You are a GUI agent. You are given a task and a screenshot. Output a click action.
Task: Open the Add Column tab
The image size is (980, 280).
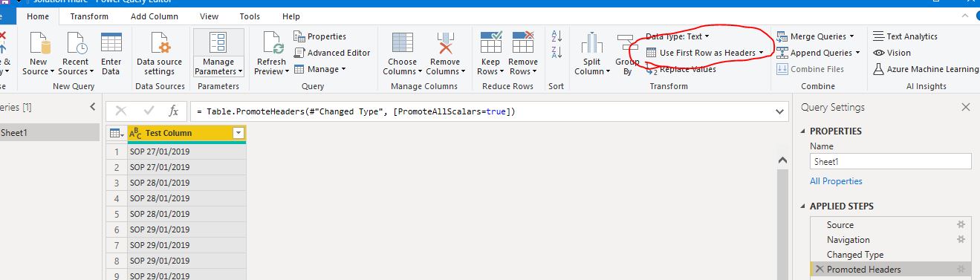pos(155,16)
